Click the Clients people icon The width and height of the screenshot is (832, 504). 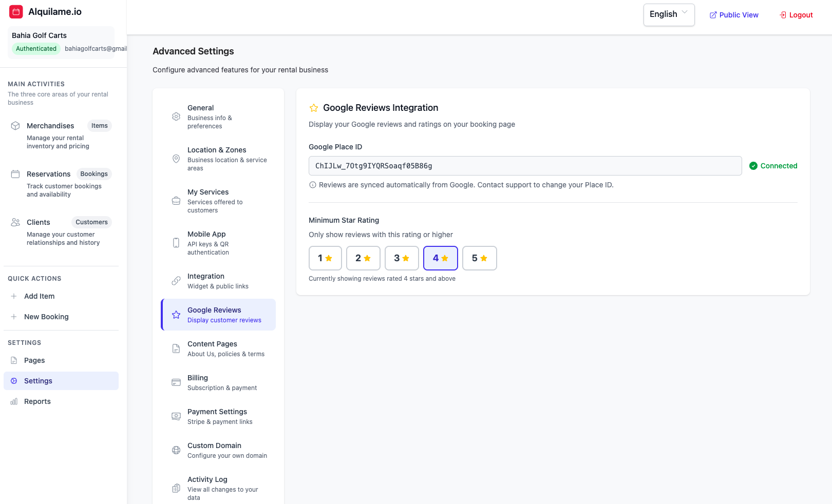tap(15, 222)
